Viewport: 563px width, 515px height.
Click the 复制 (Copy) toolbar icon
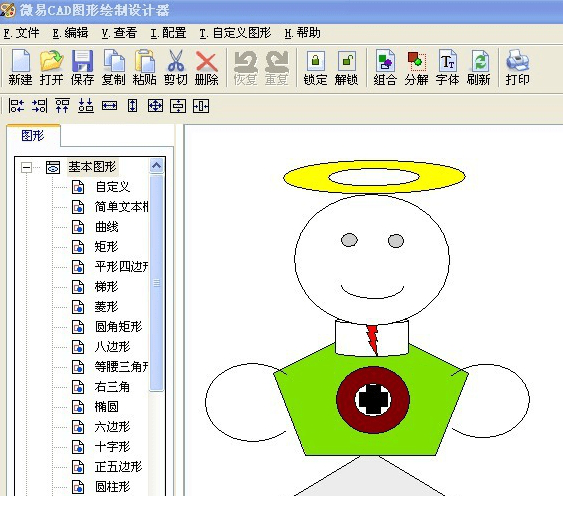pos(113,67)
